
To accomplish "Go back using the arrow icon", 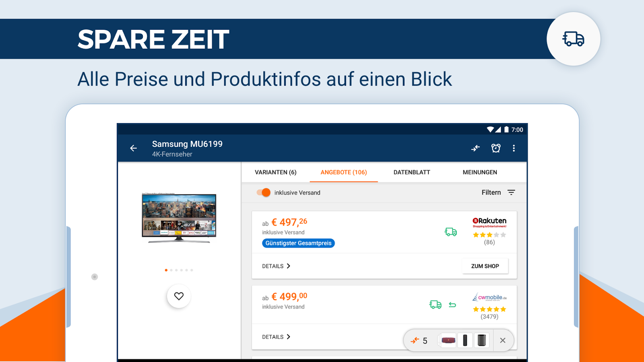I will tap(134, 148).
